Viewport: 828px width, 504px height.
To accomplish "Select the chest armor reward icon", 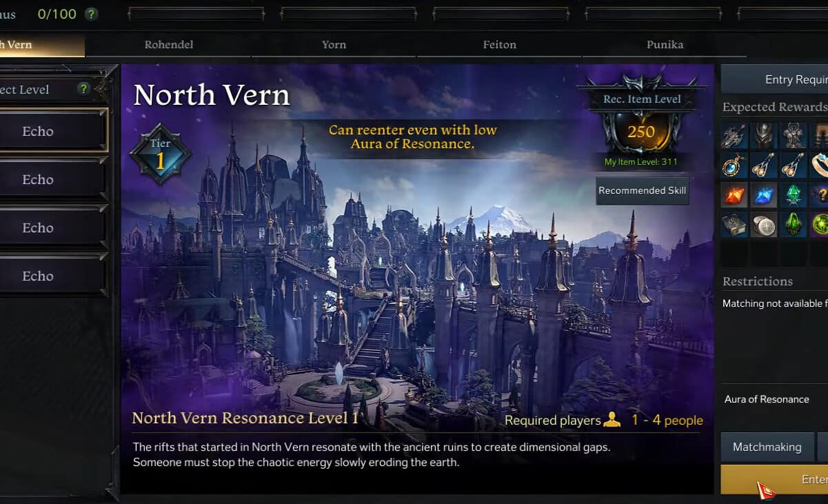I will click(794, 136).
